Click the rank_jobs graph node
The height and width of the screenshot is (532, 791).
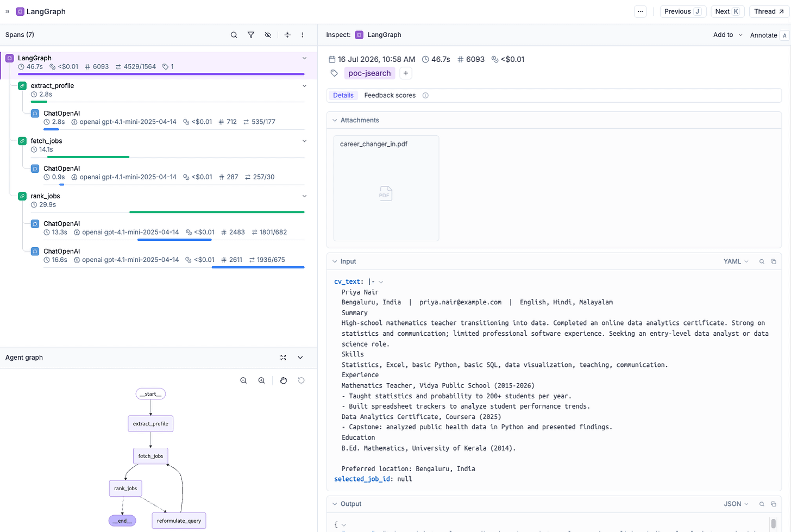tap(125, 489)
